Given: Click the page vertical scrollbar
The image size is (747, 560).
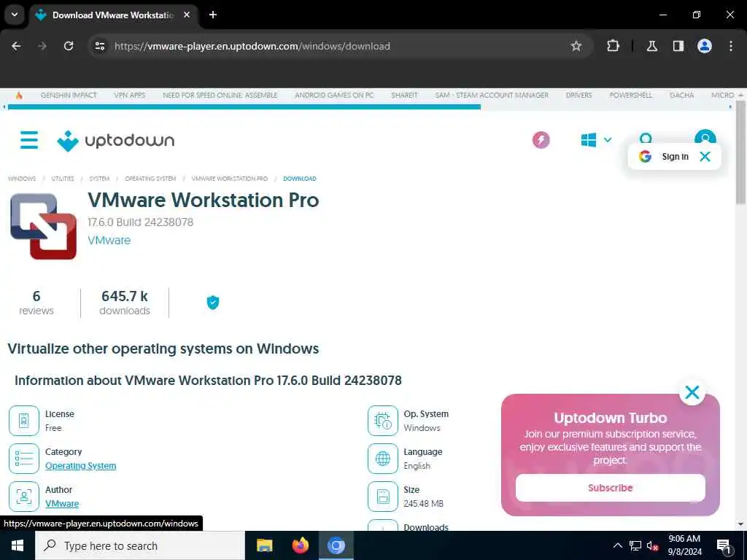Looking at the screenshot, I should click(x=740, y=152).
